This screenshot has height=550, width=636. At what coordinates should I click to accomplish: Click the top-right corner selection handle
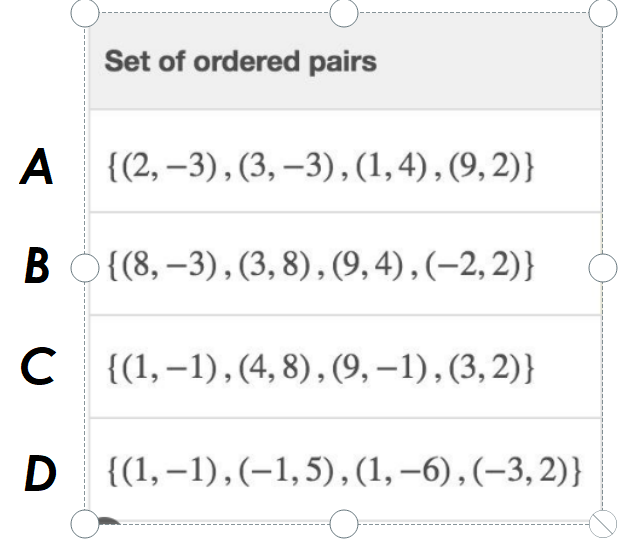[x=604, y=12]
